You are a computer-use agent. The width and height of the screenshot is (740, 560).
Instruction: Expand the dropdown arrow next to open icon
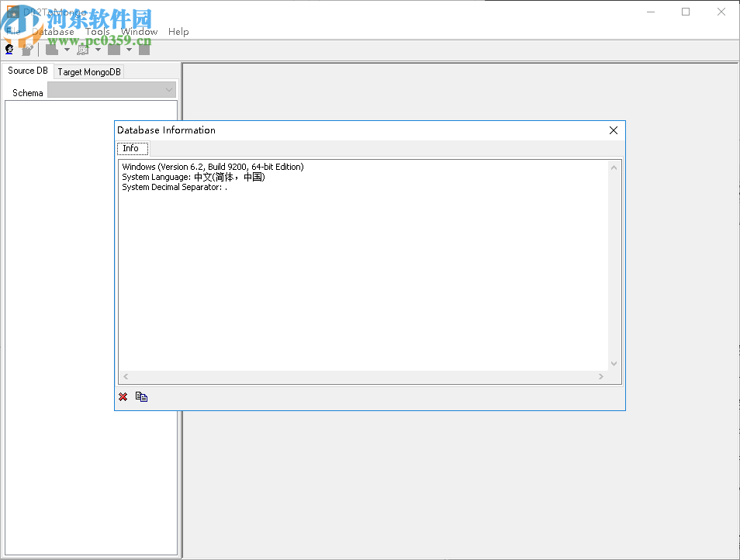[67, 48]
